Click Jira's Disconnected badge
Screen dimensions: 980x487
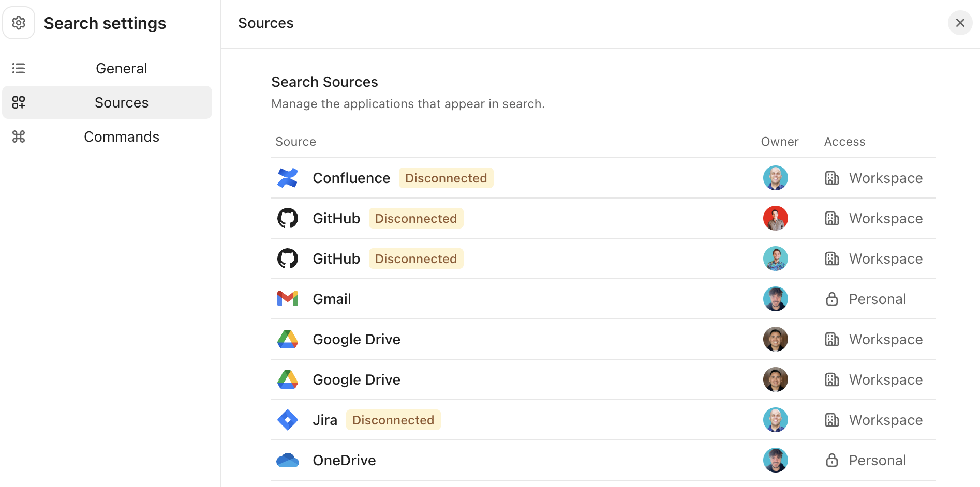[393, 420]
